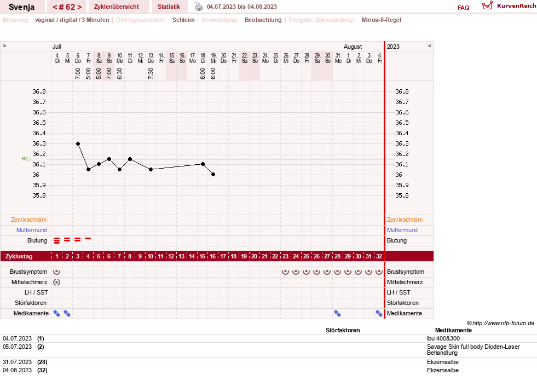Click the Medikamente pill icon on cycle day 32
The image size is (537, 392).
[379, 313]
